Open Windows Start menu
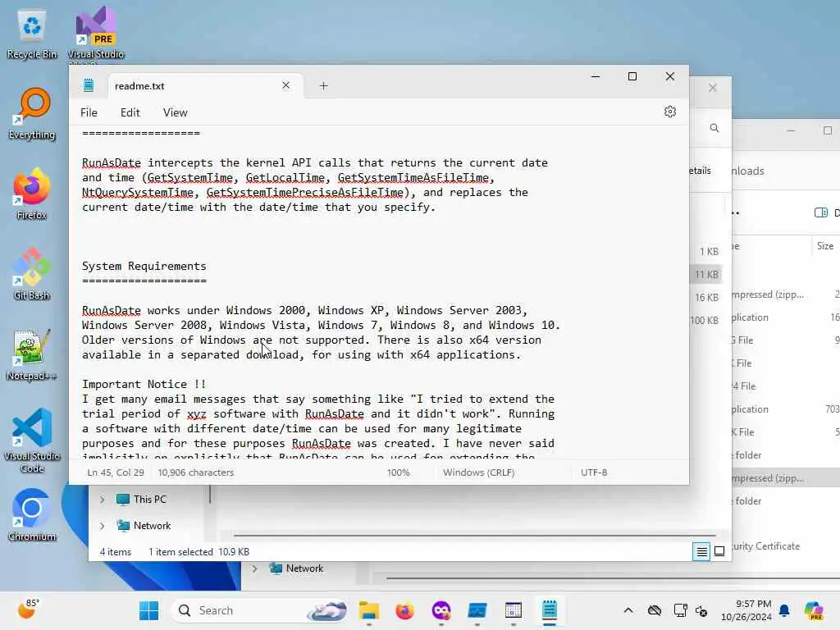Image resolution: width=840 pixels, height=630 pixels. (x=148, y=610)
